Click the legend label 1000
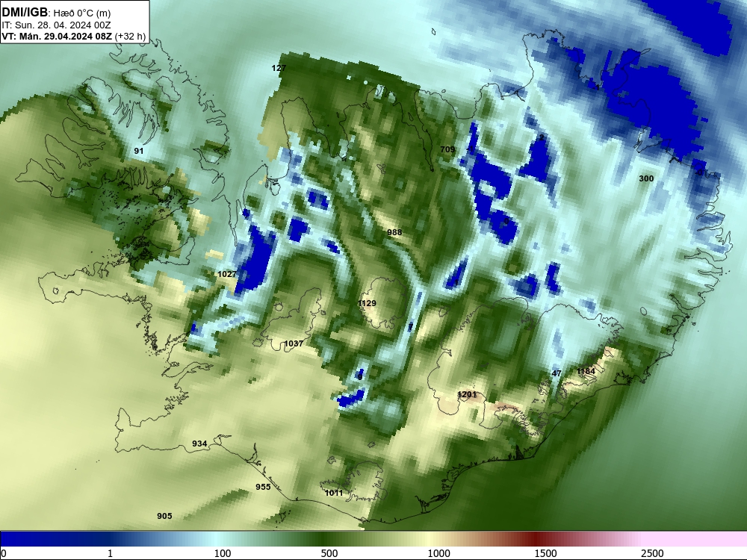747x560 pixels. pos(438,553)
